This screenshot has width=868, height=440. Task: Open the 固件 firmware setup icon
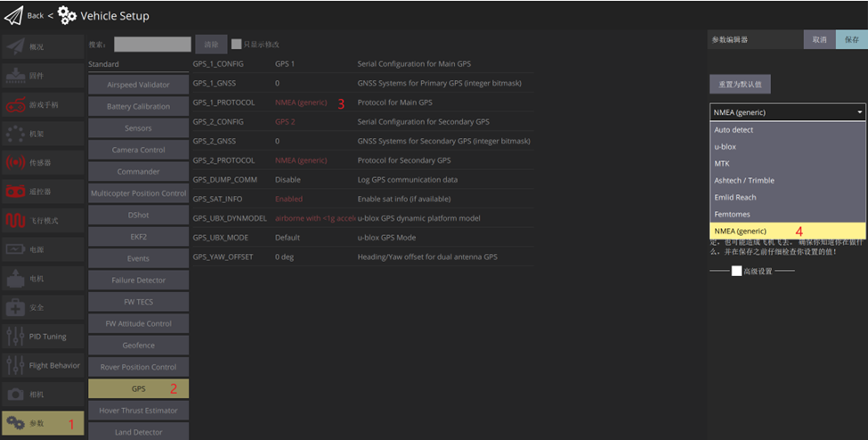pyautogui.click(x=15, y=76)
